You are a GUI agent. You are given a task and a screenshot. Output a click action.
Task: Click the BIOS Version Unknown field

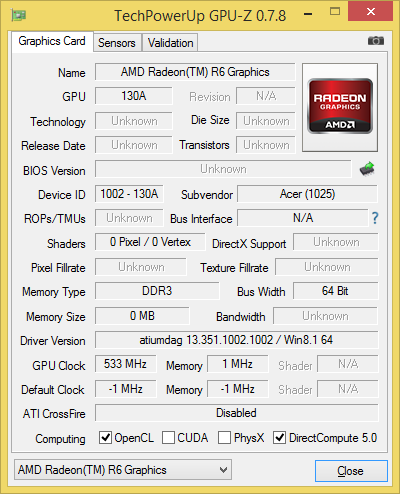[x=223, y=169]
